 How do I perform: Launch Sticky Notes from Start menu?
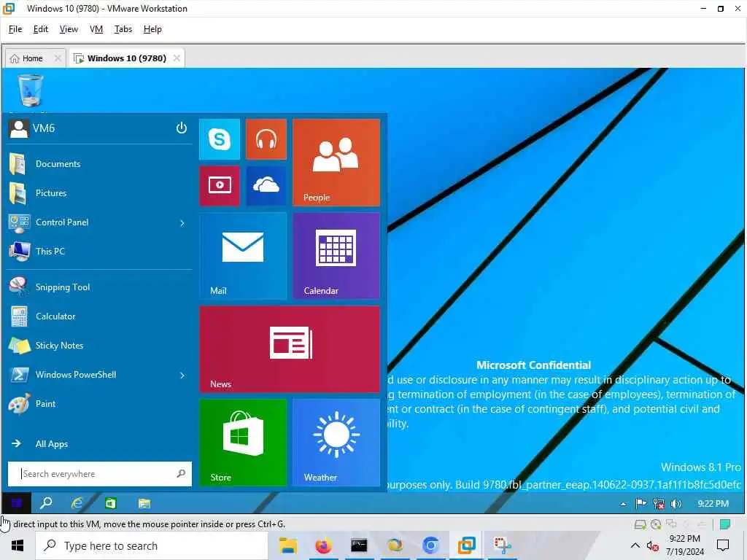click(99, 345)
